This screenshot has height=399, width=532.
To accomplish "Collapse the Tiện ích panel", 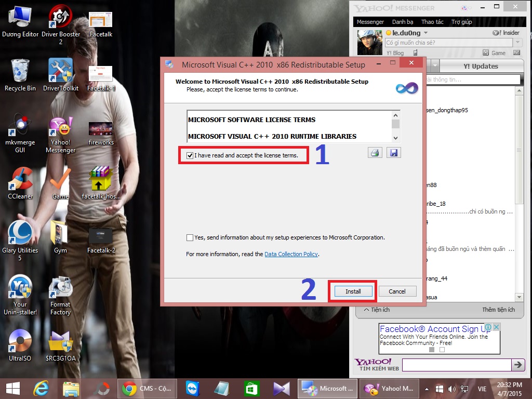I will tap(377, 310).
